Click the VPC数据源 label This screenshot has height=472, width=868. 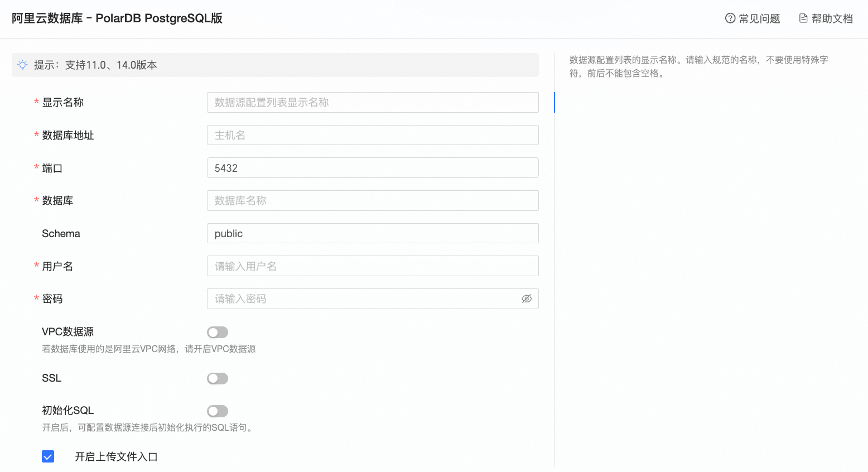[67, 331]
